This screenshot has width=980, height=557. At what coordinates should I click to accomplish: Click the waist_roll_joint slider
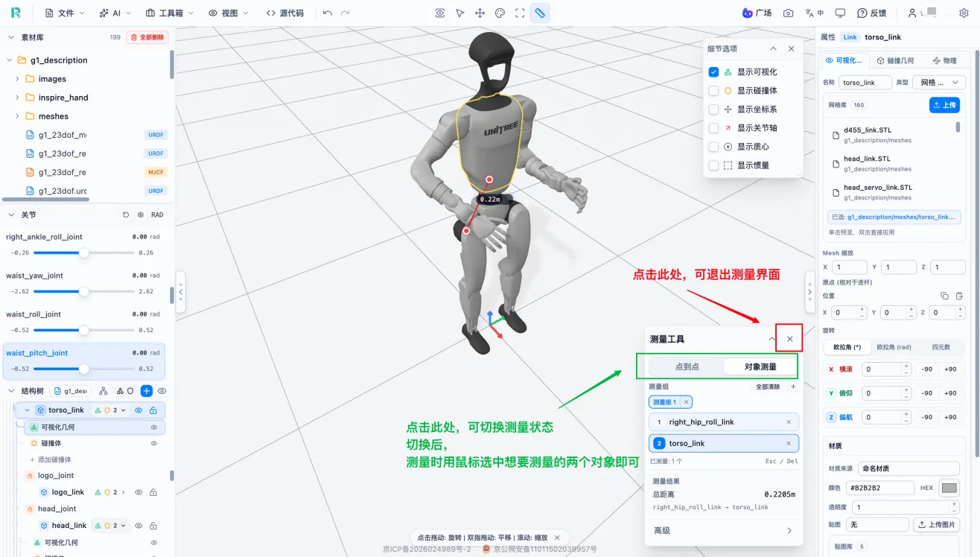point(84,330)
